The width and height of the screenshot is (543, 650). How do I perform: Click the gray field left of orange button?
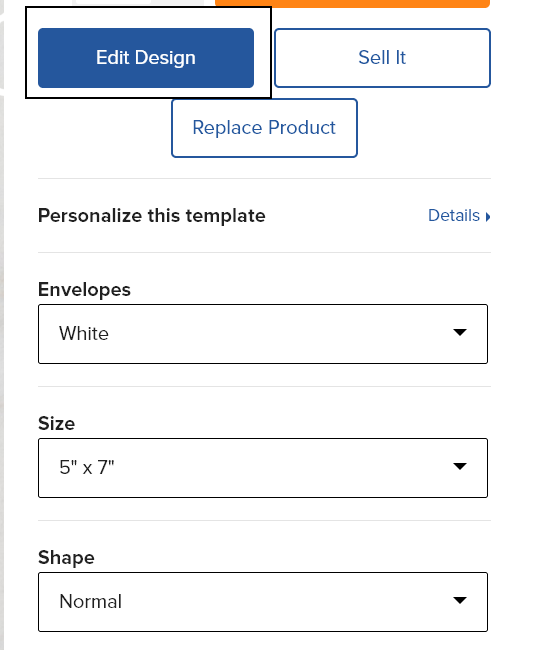[139, 2]
